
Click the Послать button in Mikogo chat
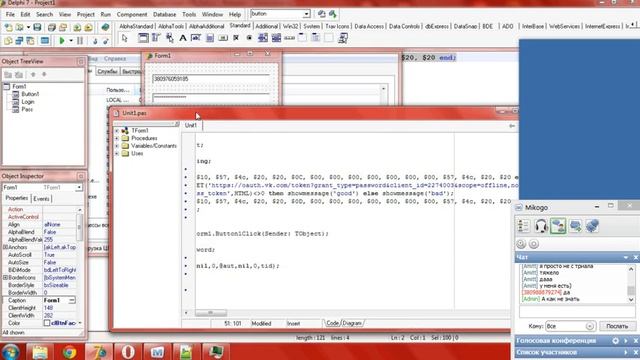617,326
